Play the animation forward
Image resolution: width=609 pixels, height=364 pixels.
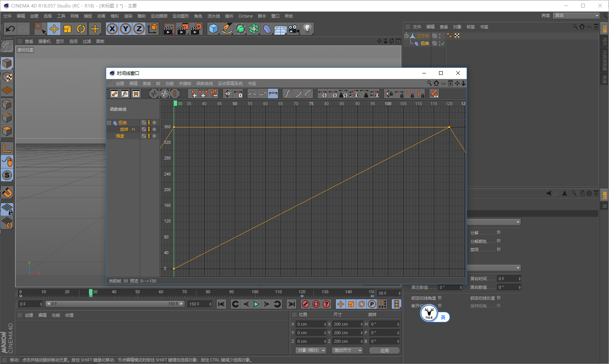[x=256, y=304]
